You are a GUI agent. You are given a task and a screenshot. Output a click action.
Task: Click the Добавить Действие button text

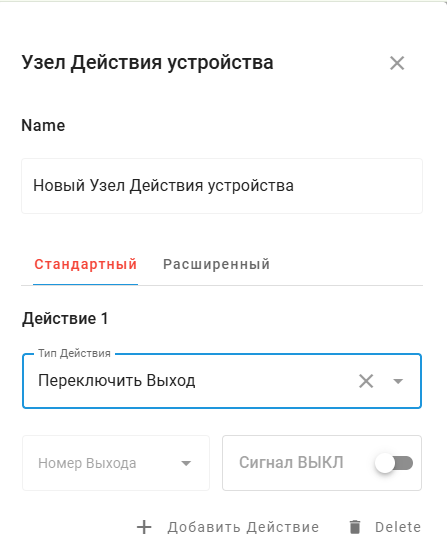(x=243, y=527)
